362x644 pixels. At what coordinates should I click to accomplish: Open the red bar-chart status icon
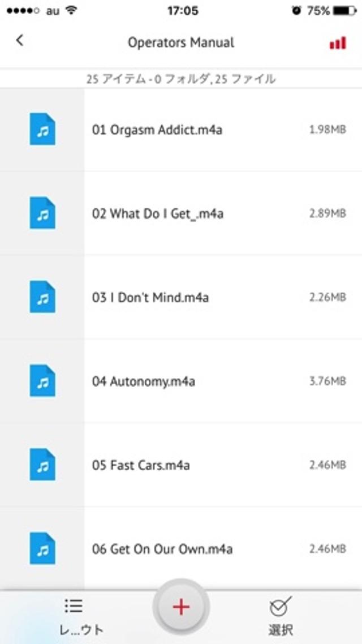point(338,42)
